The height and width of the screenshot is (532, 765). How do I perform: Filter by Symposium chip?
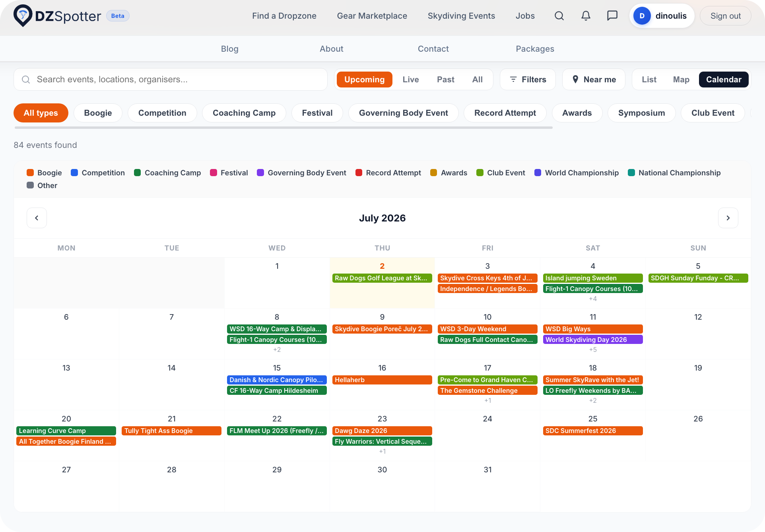tap(641, 113)
